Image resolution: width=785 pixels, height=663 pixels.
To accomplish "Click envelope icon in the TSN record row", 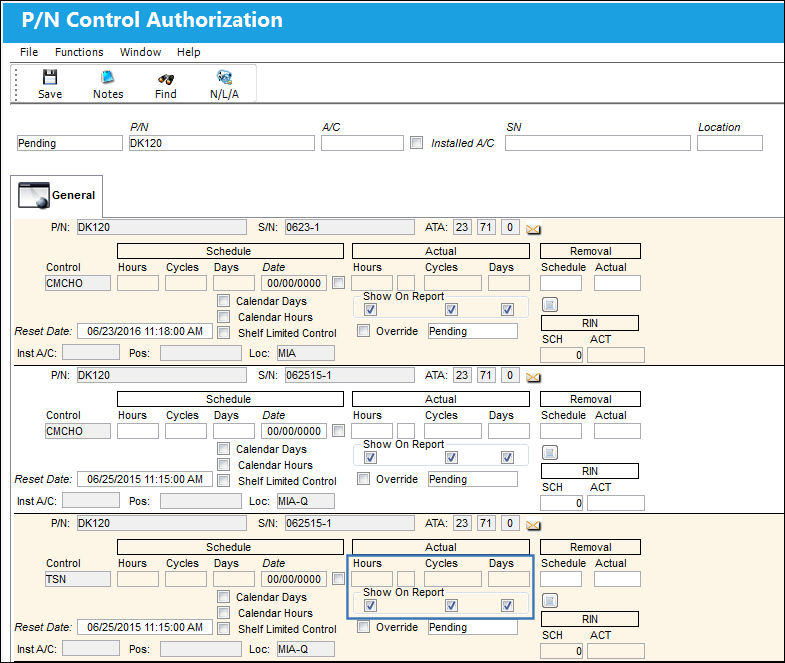I will [x=533, y=525].
